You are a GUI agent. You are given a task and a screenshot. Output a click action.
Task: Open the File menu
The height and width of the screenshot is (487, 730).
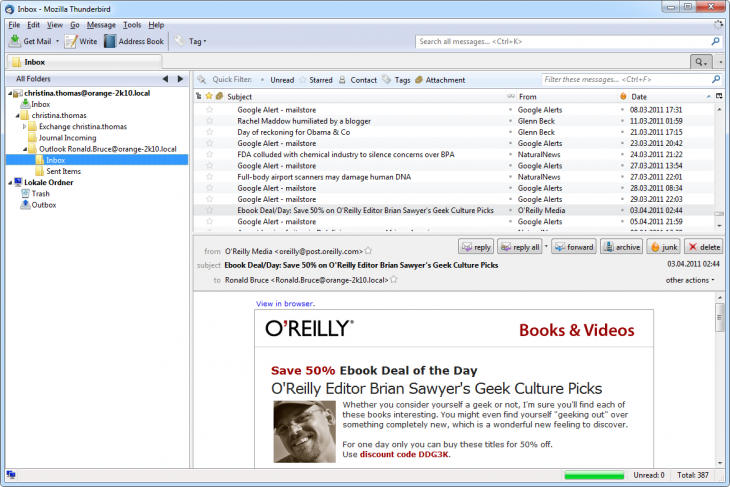click(x=14, y=25)
